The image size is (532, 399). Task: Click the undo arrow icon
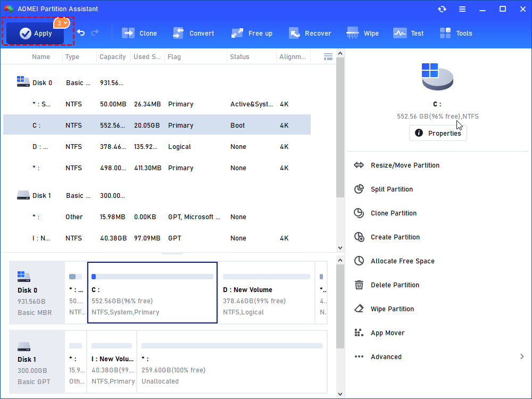pyautogui.click(x=81, y=33)
